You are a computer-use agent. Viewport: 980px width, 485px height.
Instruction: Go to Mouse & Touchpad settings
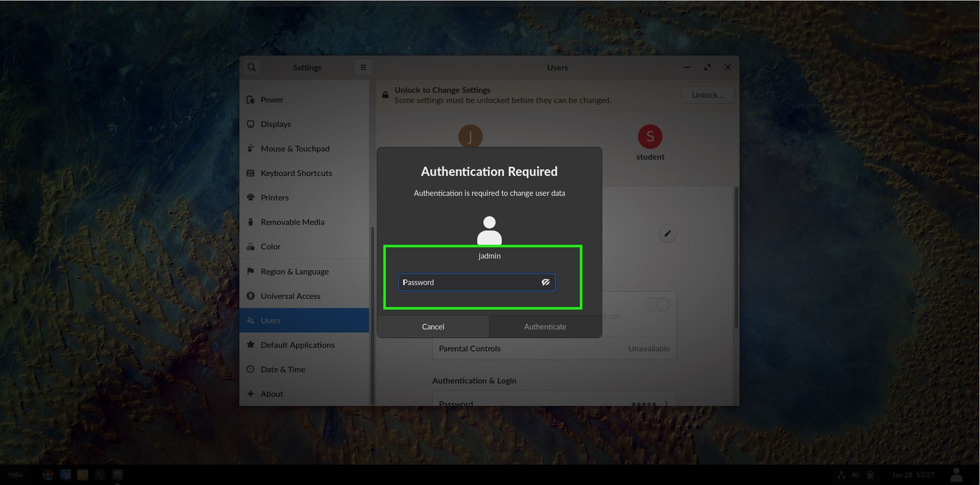(304, 148)
